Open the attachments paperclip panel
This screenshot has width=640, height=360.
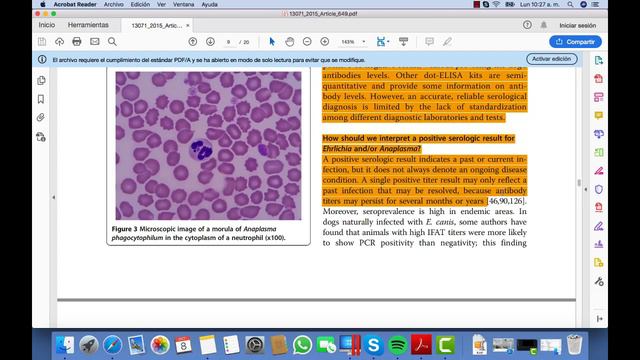tap(40, 118)
